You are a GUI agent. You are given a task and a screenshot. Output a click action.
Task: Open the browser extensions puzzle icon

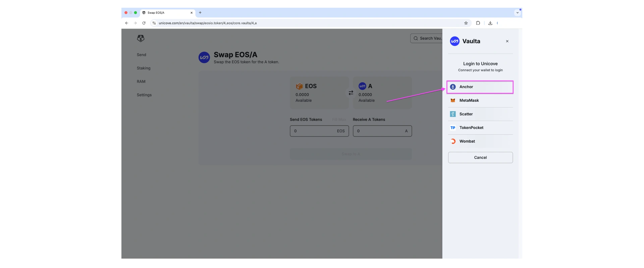[478, 23]
